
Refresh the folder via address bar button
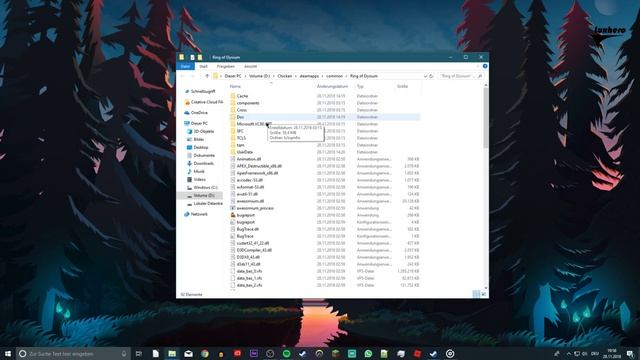coord(431,76)
